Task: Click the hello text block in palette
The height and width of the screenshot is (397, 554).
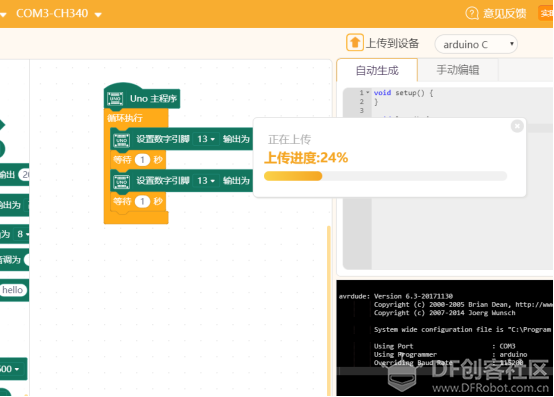Action: tap(13, 290)
